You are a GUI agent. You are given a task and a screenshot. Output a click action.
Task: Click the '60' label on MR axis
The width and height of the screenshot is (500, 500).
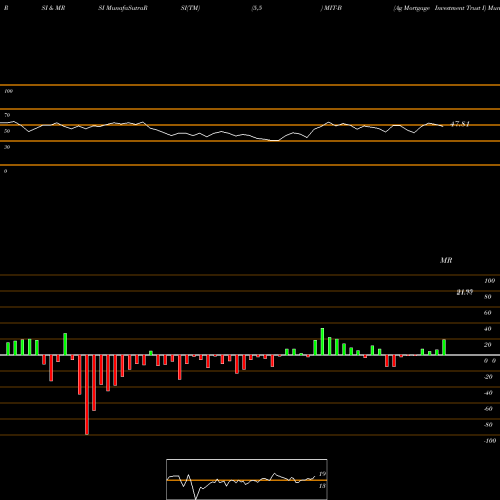point(487,313)
